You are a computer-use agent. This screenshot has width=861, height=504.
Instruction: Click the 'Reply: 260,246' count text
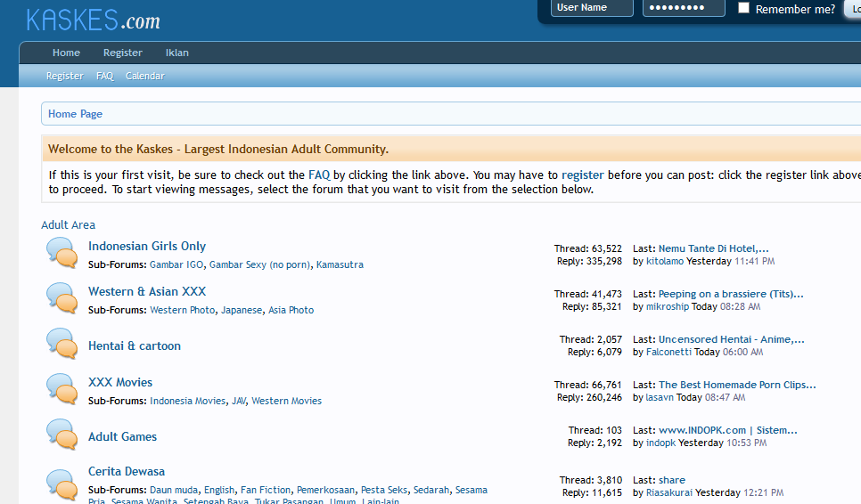pos(589,398)
